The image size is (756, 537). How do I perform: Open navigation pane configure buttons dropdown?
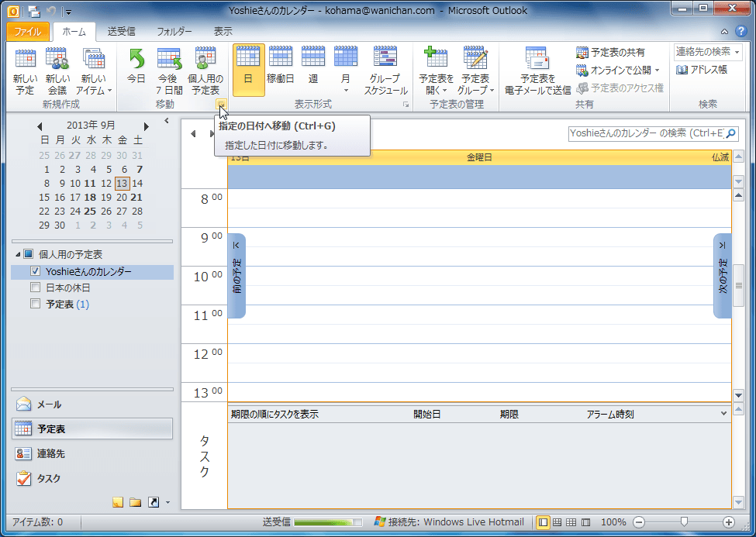pyautogui.click(x=167, y=503)
